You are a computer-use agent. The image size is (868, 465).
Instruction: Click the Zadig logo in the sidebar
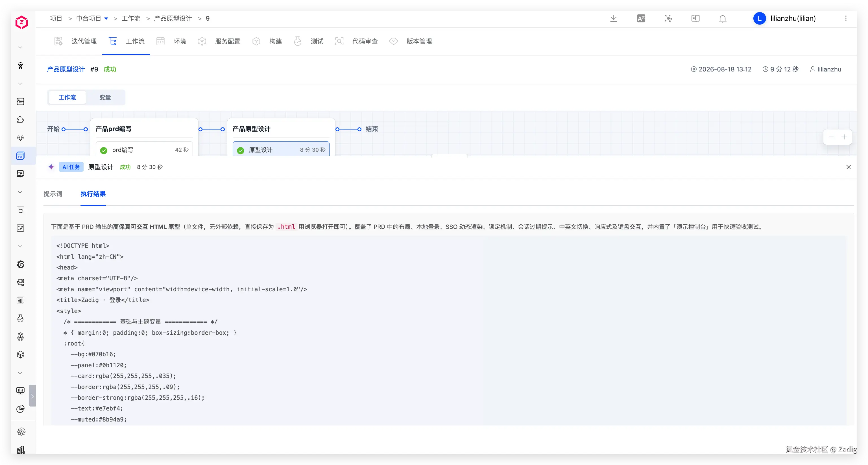point(21,22)
